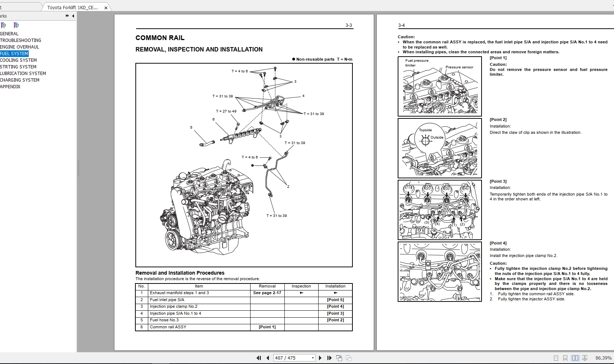
Task: Select the single page view icon
Action: [556, 358]
